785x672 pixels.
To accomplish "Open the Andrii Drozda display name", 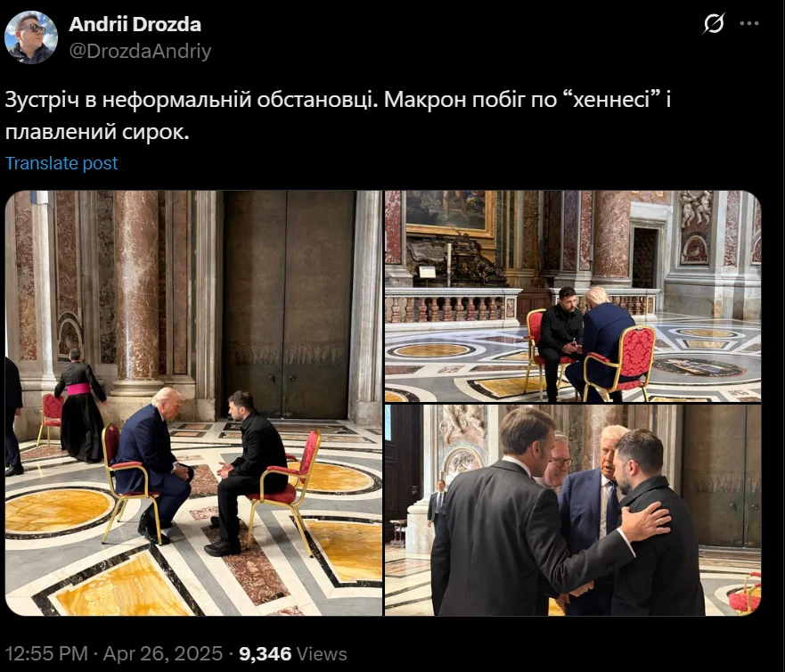I will tap(135, 25).
